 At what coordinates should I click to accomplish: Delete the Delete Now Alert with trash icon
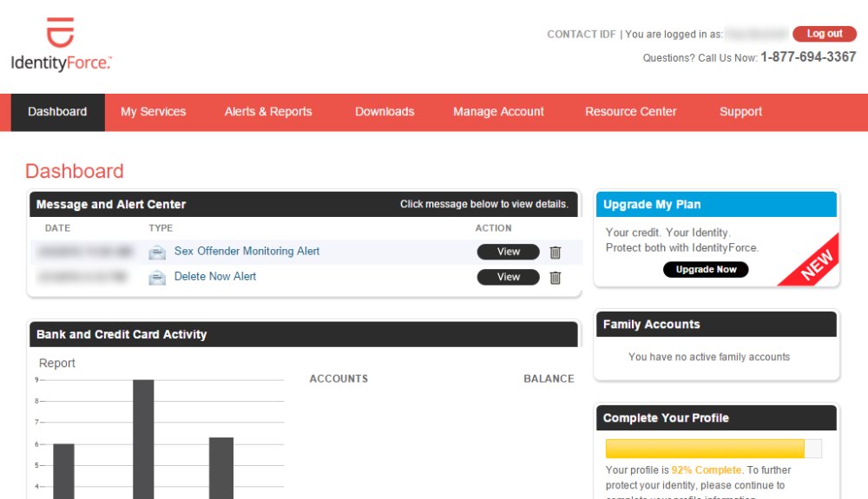(556, 278)
